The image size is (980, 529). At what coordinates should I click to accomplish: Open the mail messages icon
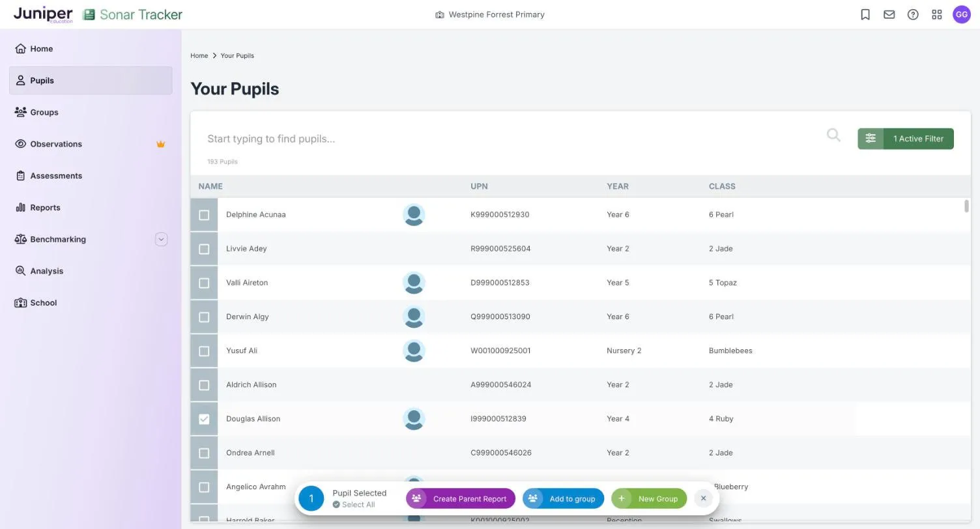[889, 14]
